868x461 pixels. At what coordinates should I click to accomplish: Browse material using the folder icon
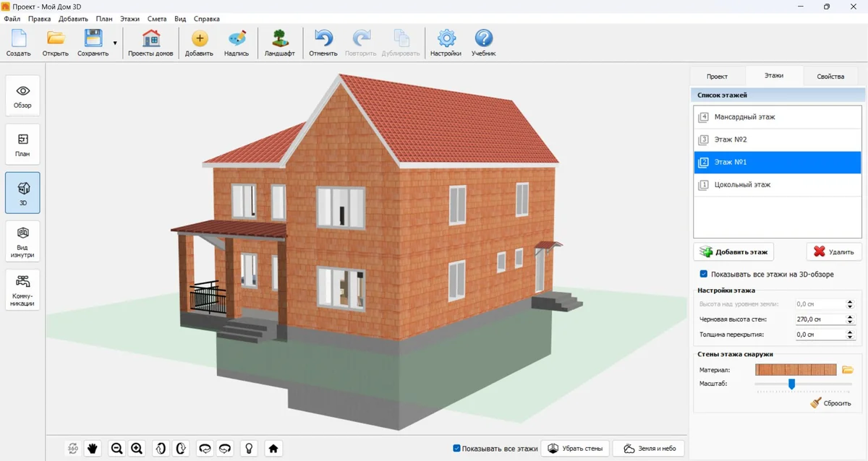pyautogui.click(x=848, y=370)
